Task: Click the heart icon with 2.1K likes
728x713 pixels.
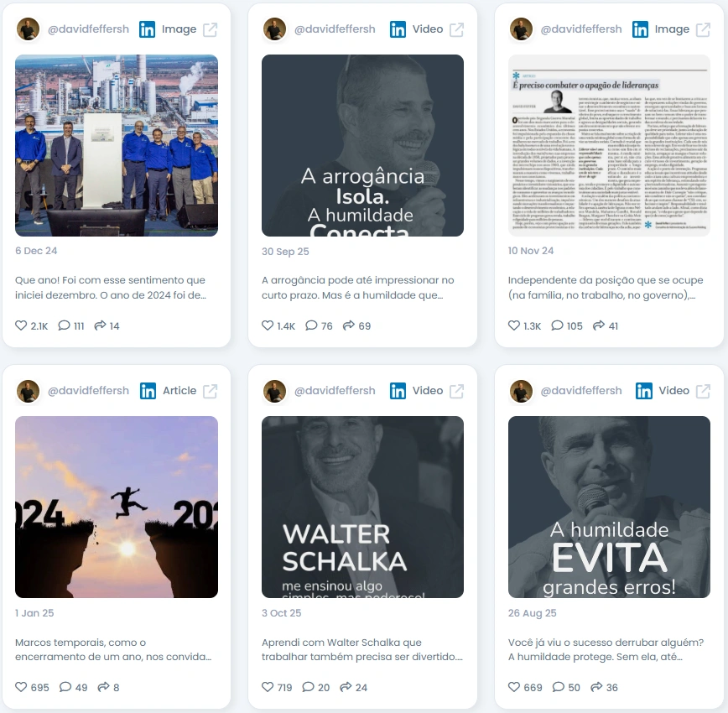Action: tap(21, 325)
